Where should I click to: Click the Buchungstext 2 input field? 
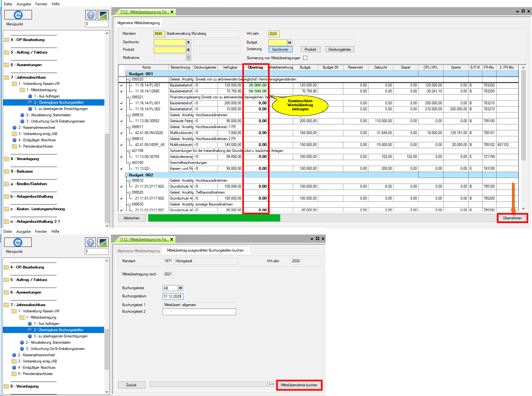coord(199,312)
